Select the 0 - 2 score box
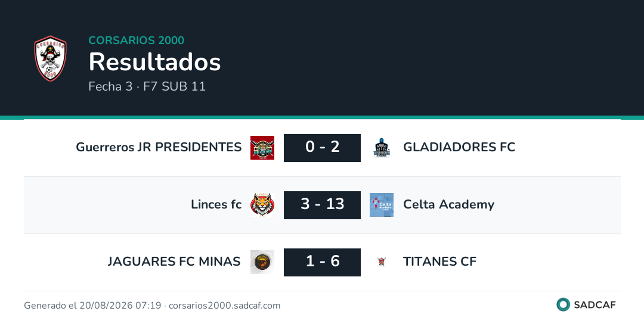The height and width of the screenshot is (336, 644). (323, 148)
